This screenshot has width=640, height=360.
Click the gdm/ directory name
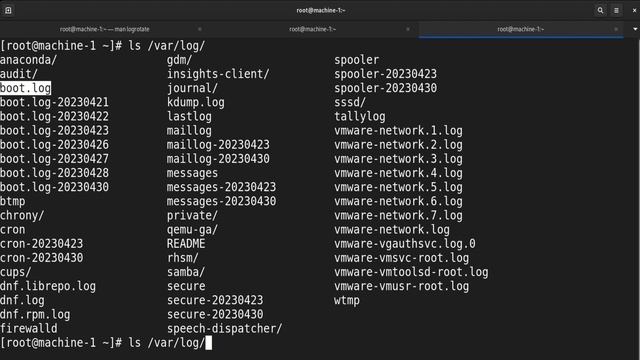tap(179, 60)
